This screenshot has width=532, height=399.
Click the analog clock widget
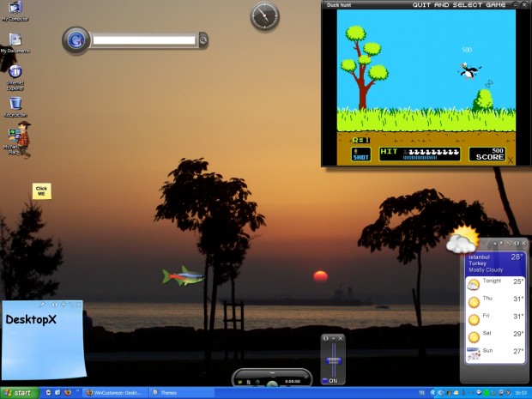coord(264,15)
